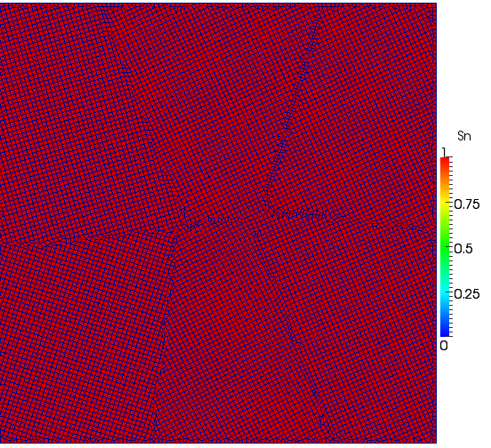
Task: Pick the red end of the color bar
Action: tap(445, 161)
